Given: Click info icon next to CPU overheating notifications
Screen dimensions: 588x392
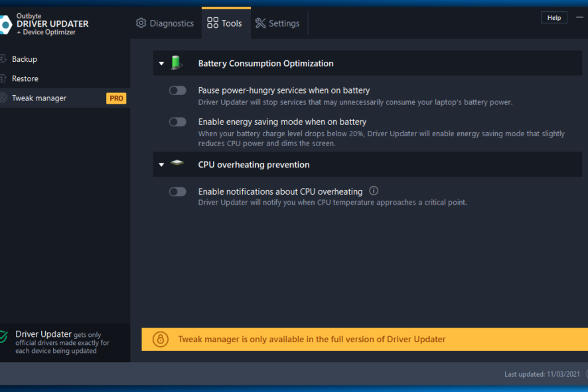Looking at the screenshot, I should tap(374, 191).
